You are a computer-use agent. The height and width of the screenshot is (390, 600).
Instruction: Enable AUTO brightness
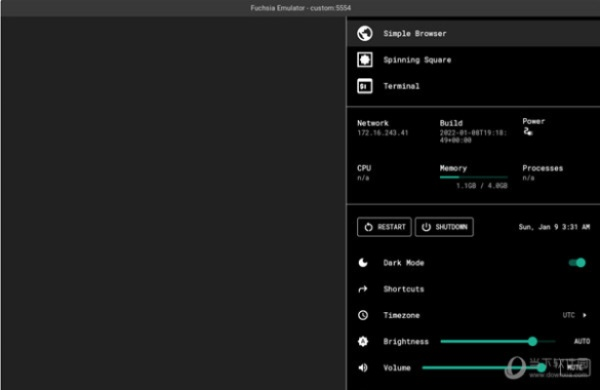(582, 341)
